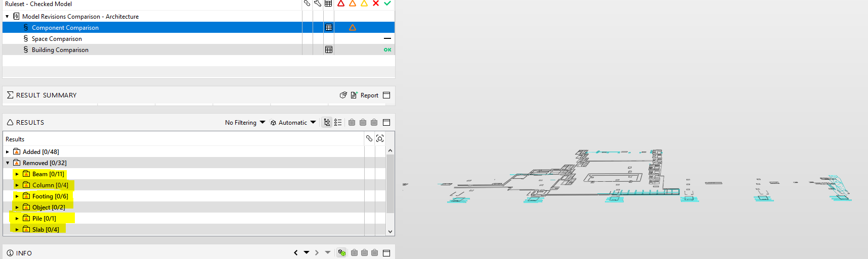Click table icon in Building Comparison row
The width and height of the screenshot is (868, 259).
coord(329,50)
